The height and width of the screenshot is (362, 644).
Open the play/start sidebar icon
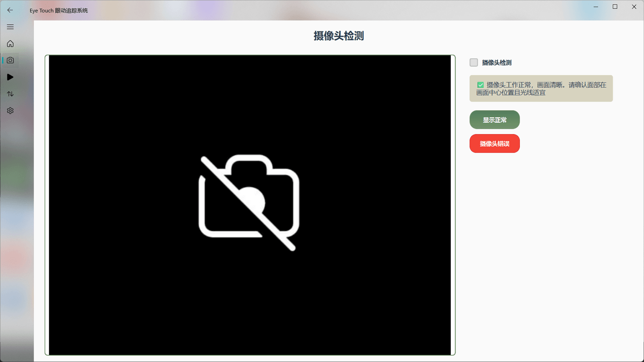tap(10, 77)
